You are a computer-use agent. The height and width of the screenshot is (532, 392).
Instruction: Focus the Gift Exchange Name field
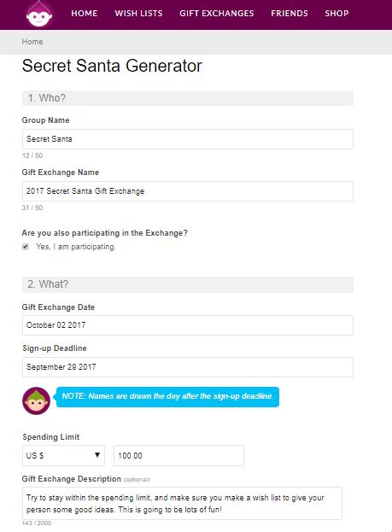(188, 191)
